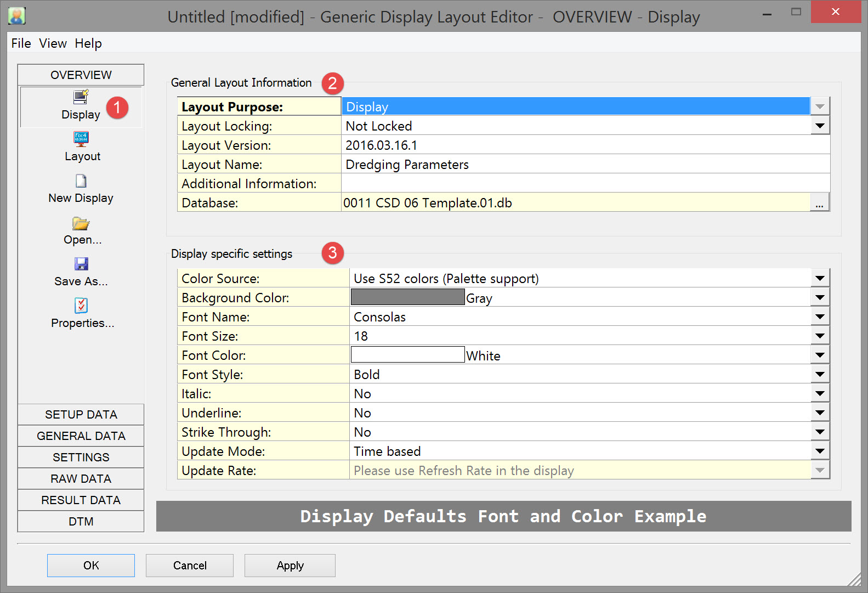Open the Properties checklist icon
Image resolution: width=868 pixels, height=593 pixels.
[x=81, y=306]
